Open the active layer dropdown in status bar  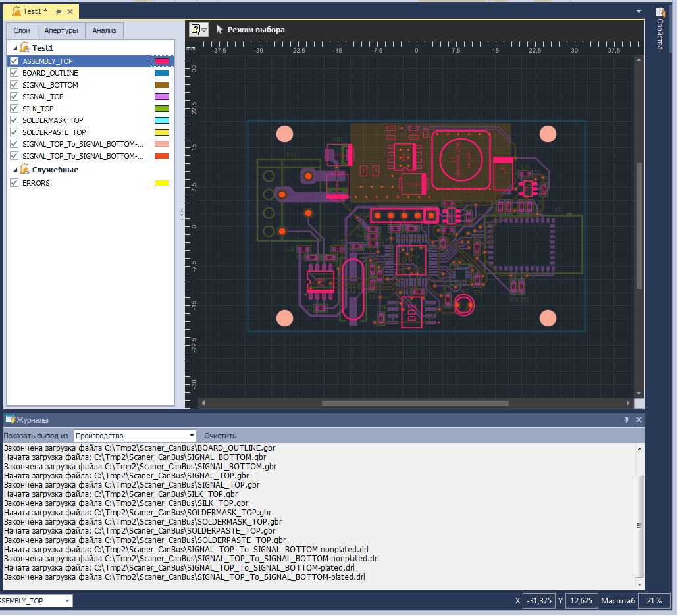(x=67, y=601)
